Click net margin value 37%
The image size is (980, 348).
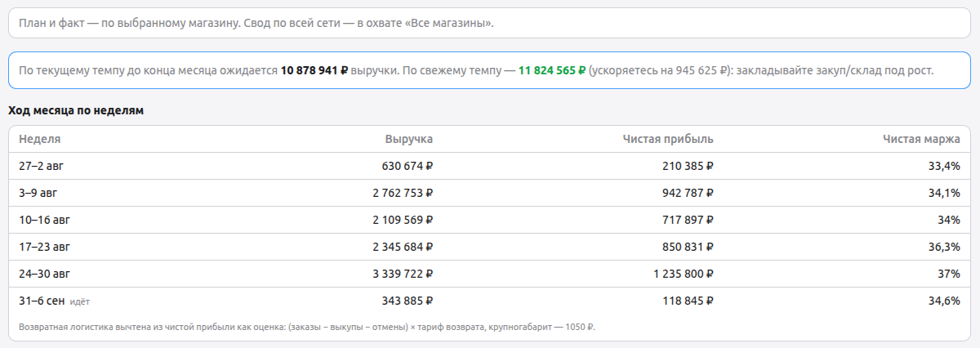click(x=949, y=274)
